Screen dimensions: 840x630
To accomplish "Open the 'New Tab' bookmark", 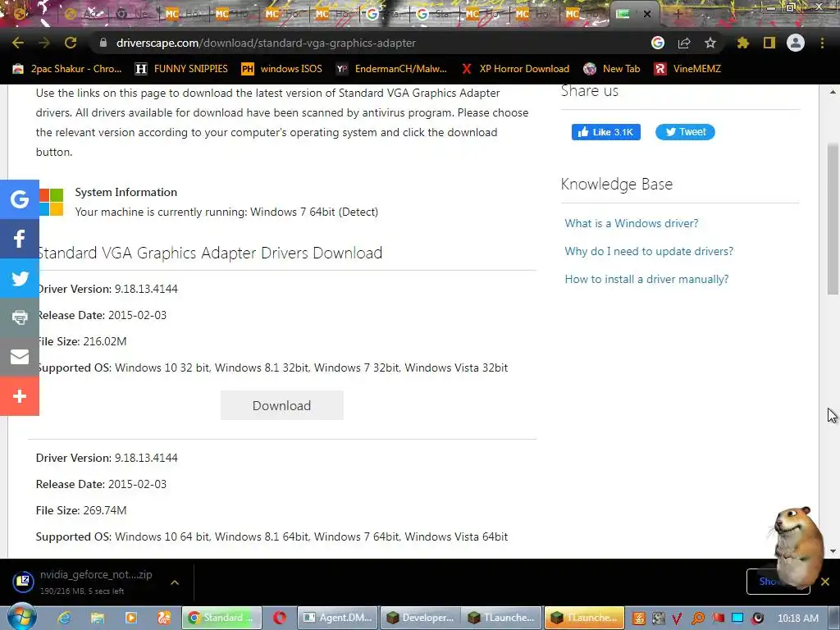I will pos(612,69).
